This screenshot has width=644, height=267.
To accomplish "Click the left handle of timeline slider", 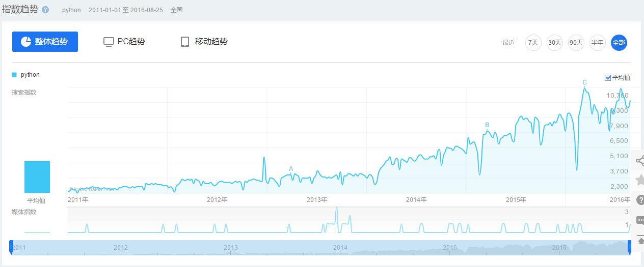I will [11, 247].
